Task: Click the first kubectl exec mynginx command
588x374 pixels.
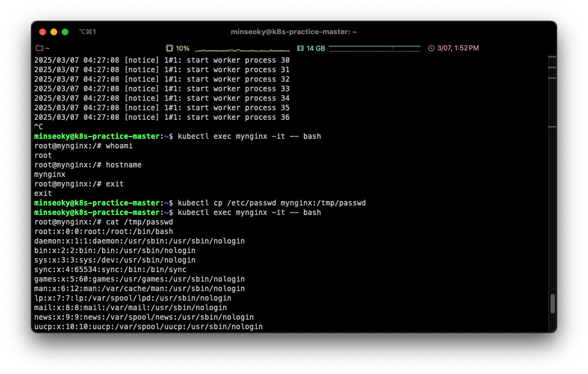Action: (x=249, y=136)
